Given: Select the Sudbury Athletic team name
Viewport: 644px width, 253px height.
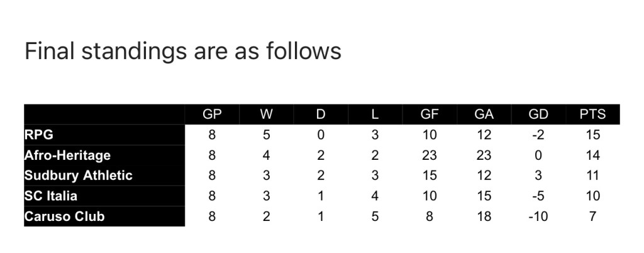Looking at the screenshot, I should click(78, 176).
